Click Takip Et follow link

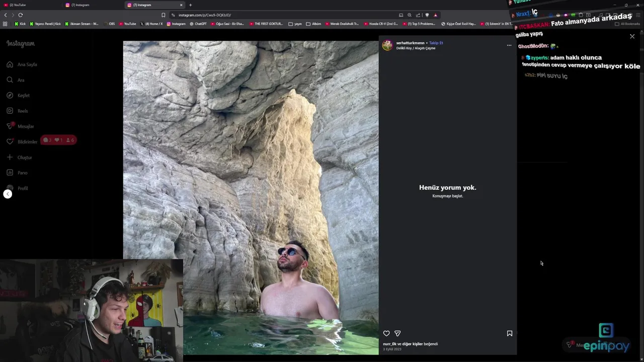436,43
